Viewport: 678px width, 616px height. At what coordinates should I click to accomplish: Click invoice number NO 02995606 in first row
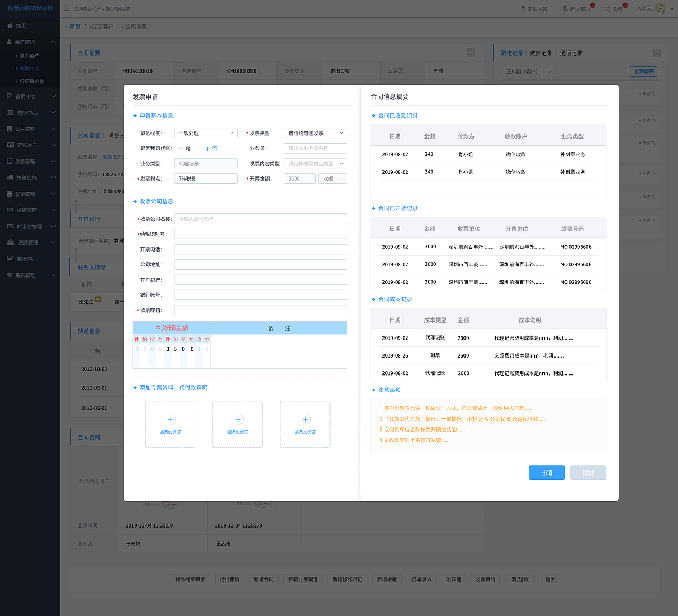click(576, 247)
